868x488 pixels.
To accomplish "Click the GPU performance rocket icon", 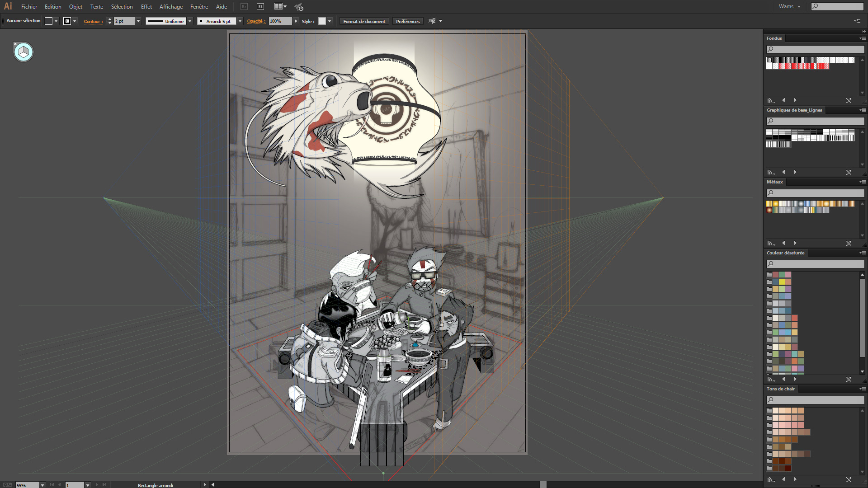I will coord(298,7).
